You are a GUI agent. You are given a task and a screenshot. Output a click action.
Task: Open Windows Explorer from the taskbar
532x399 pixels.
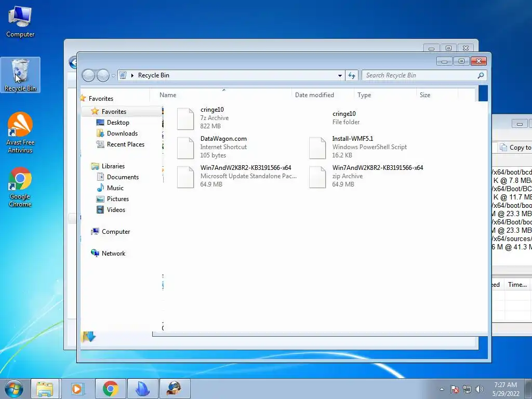45,389
